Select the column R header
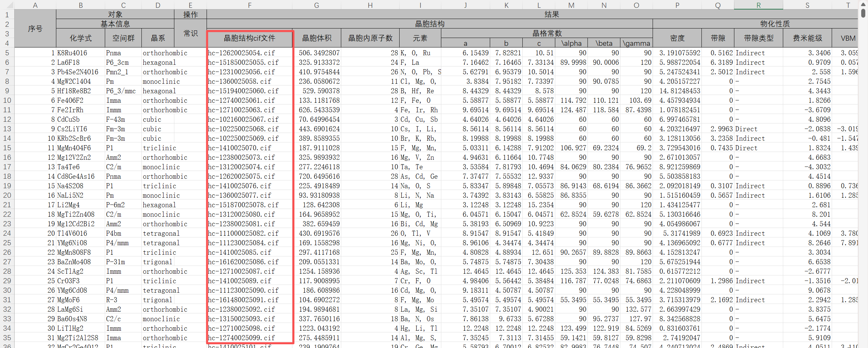The height and width of the screenshot is (348, 868). tap(758, 5)
